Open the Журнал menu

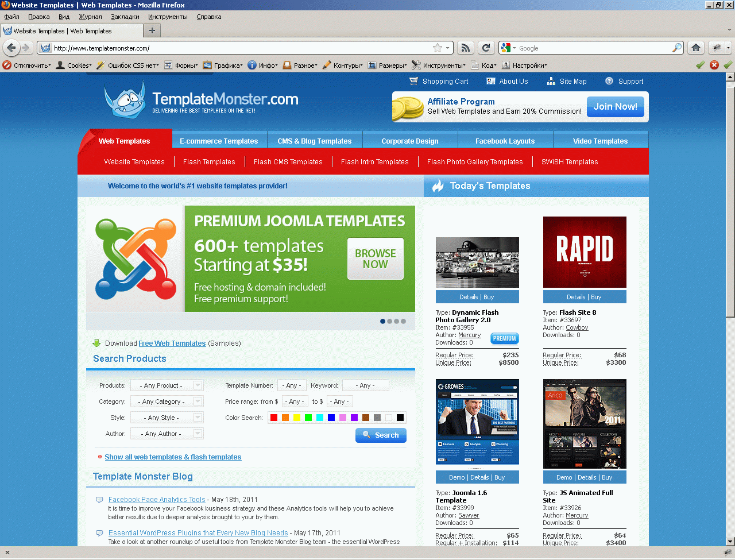[90, 17]
